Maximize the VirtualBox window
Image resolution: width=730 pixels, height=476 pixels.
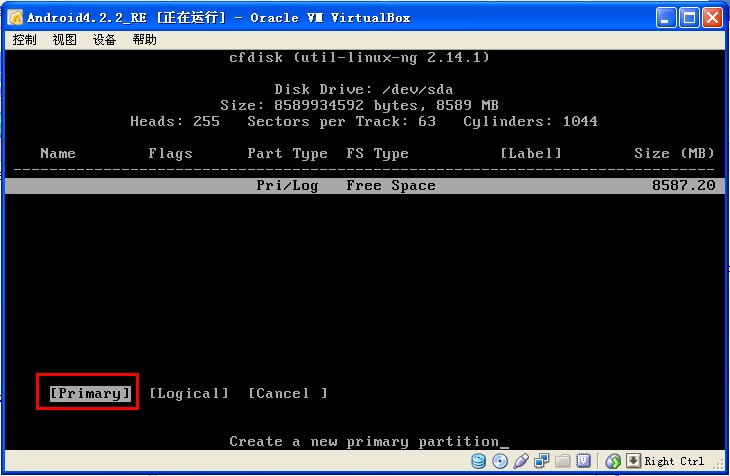coord(689,18)
